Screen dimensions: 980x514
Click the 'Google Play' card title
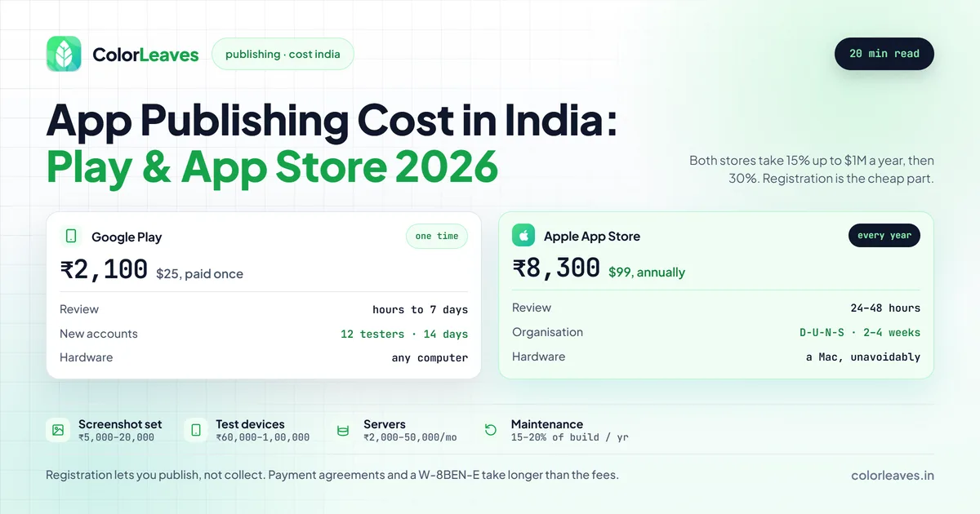[127, 237]
